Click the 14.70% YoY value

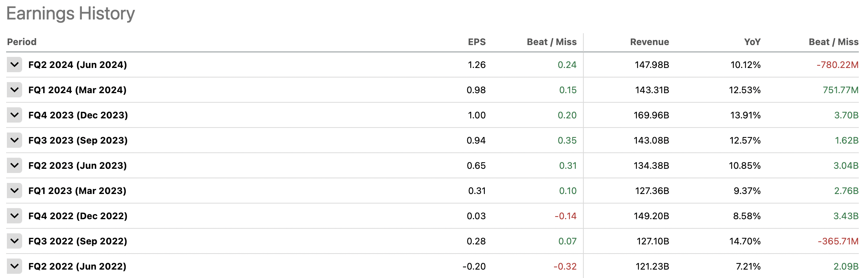pyautogui.click(x=745, y=241)
